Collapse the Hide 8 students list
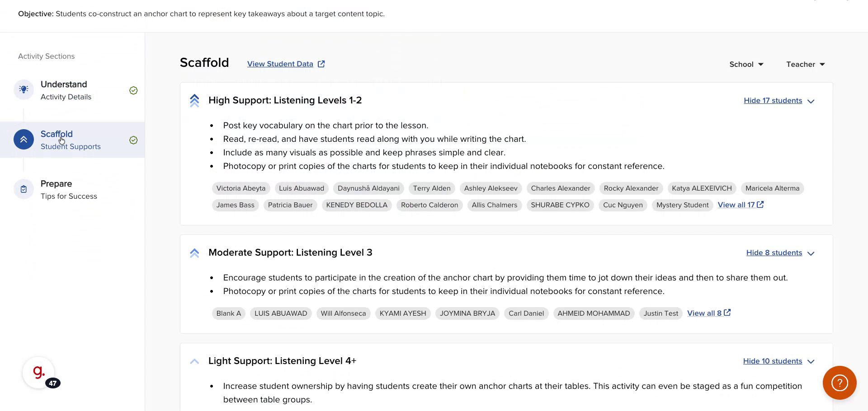Viewport: 868px width, 411px height. pyautogui.click(x=780, y=253)
